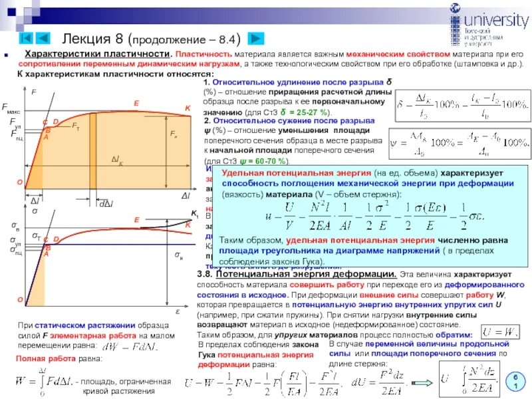Click the boxed formula 'U = W.'

tap(500, 332)
